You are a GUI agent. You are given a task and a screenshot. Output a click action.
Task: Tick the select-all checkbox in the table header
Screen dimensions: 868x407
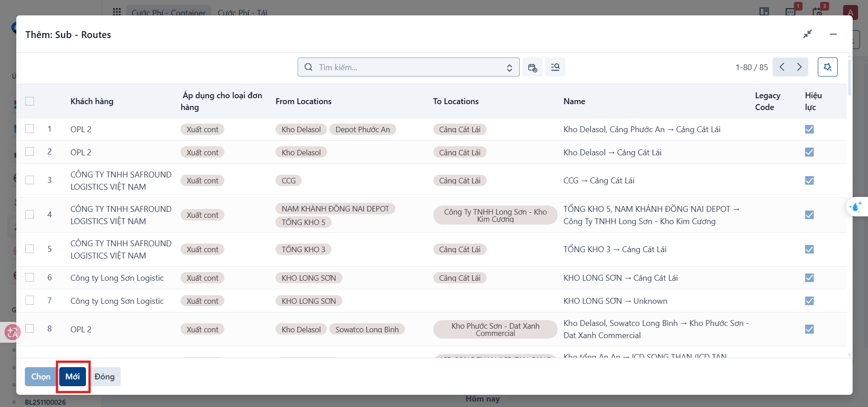coord(30,101)
